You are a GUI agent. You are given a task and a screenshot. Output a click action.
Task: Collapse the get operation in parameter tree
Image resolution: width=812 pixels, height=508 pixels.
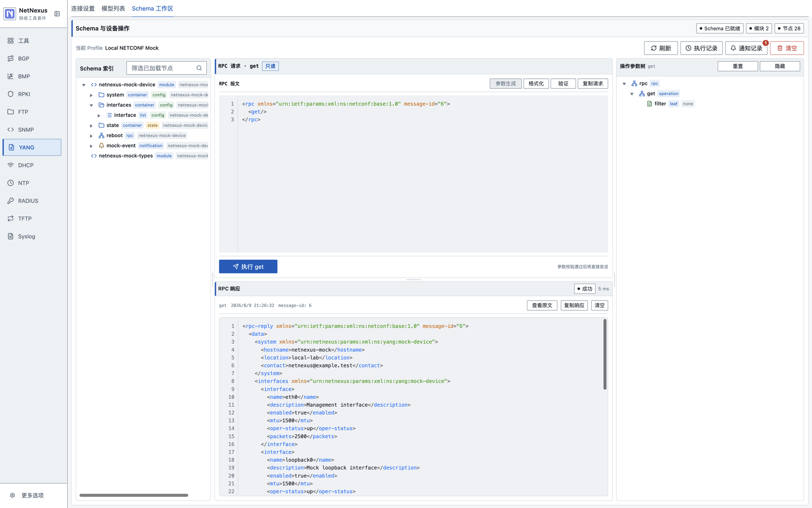click(x=632, y=94)
